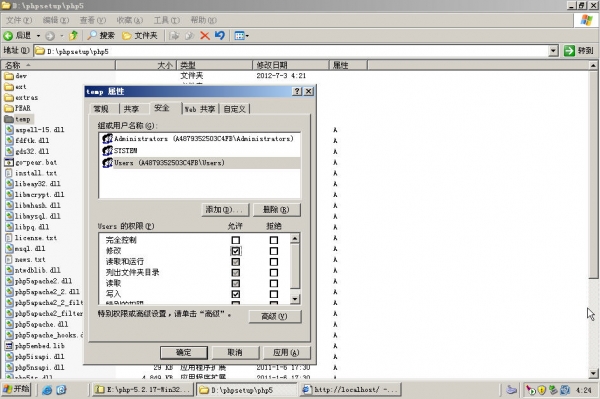Sort by the 名称 column header
The image size is (600, 399).
58,65
